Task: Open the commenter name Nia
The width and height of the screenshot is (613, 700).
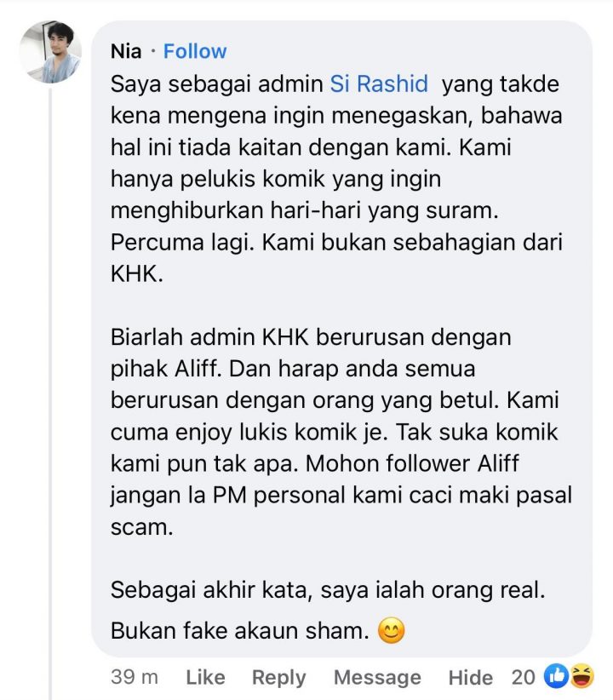Action: click(126, 51)
